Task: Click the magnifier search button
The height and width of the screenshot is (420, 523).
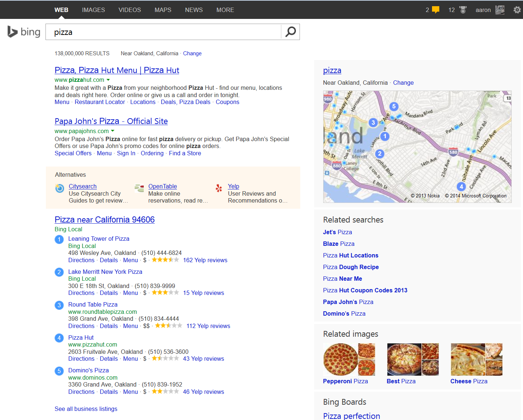Action: [290, 32]
